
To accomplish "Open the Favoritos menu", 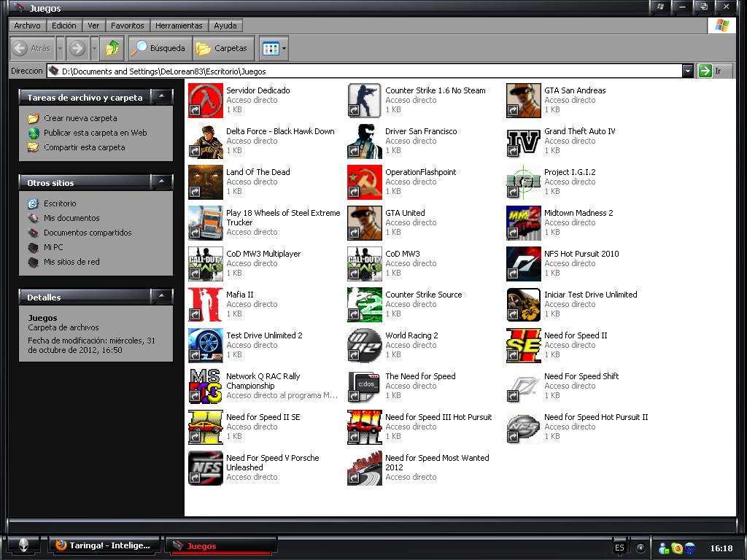I will tap(128, 26).
